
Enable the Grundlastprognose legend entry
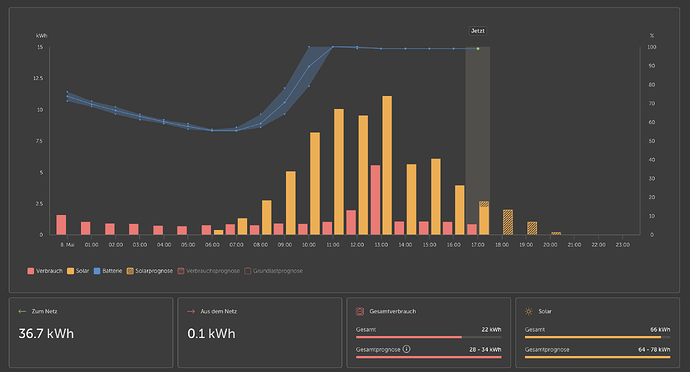click(x=273, y=271)
